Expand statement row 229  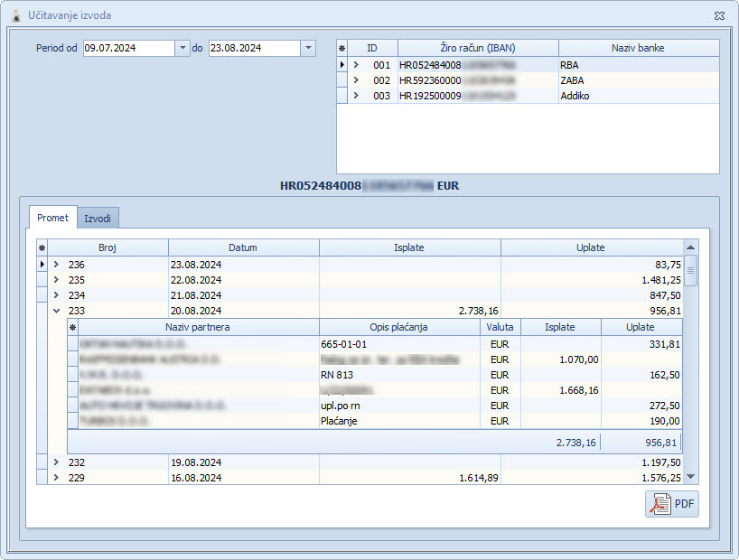pyautogui.click(x=56, y=478)
